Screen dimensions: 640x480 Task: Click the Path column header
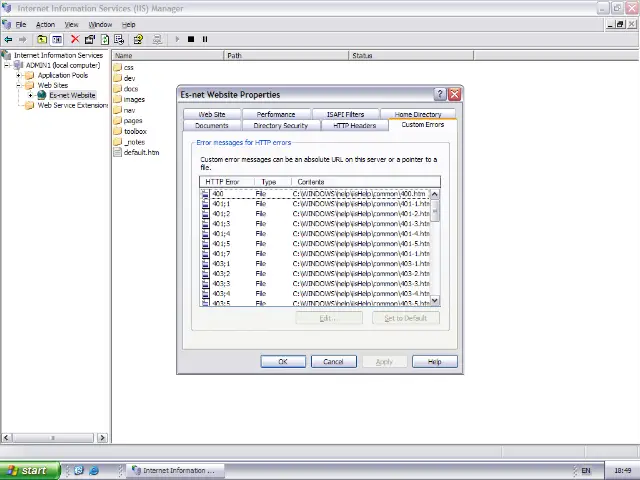(286, 56)
